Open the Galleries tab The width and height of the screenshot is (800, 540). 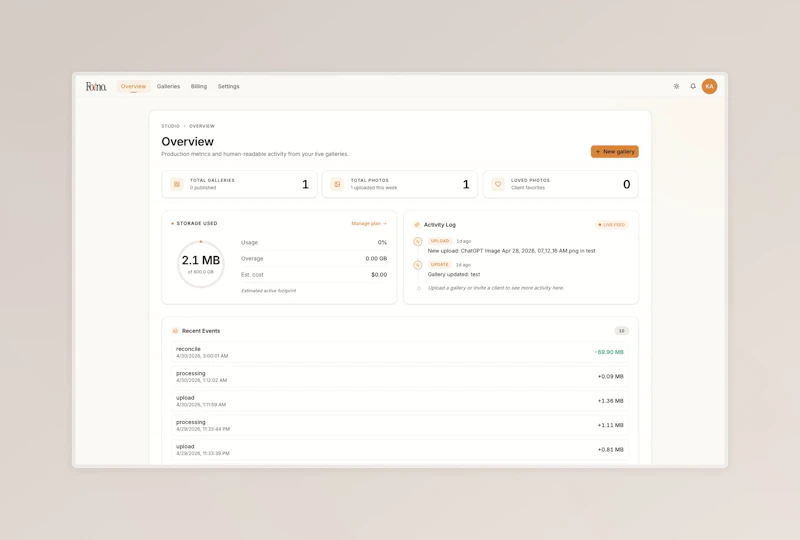pos(168,86)
